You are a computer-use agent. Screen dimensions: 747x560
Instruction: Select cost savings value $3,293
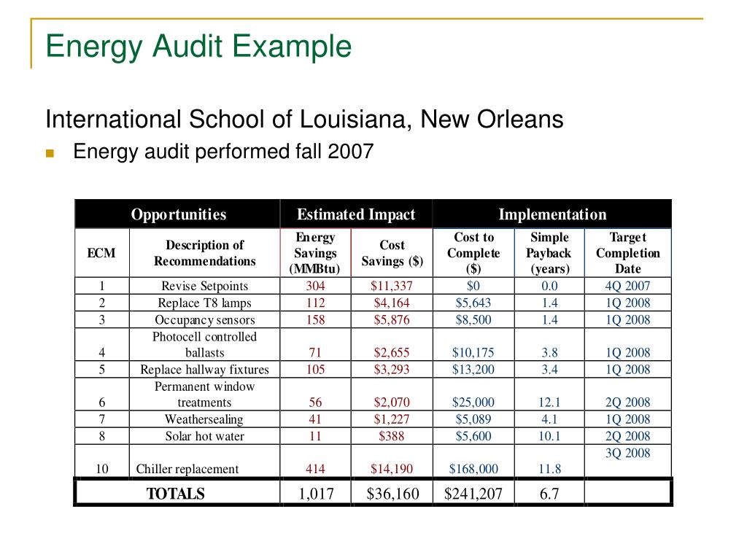(x=392, y=370)
